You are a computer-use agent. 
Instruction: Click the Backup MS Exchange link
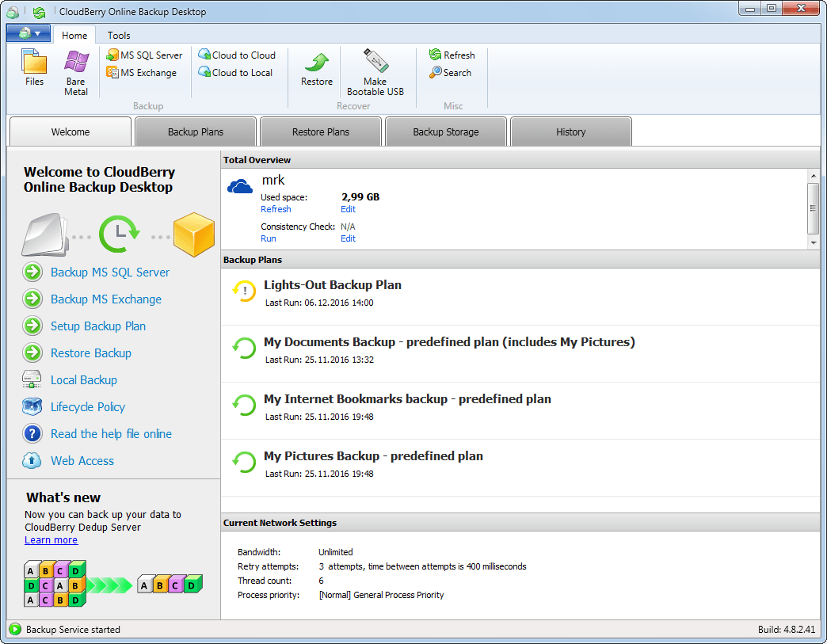click(106, 299)
